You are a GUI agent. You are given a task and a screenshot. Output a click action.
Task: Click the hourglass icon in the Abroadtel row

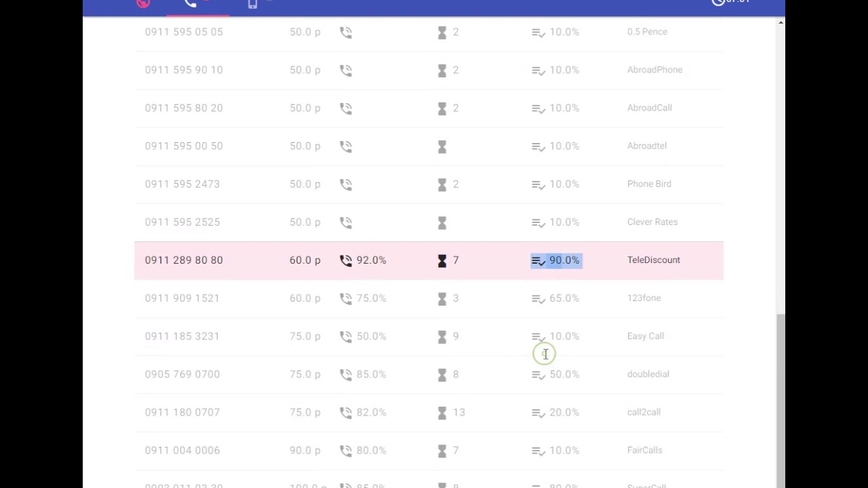click(442, 146)
